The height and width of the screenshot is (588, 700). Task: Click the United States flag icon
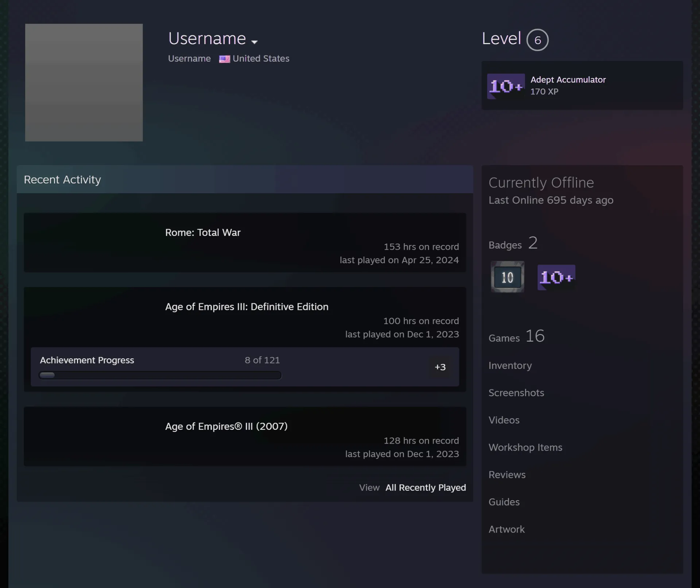[x=225, y=59]
